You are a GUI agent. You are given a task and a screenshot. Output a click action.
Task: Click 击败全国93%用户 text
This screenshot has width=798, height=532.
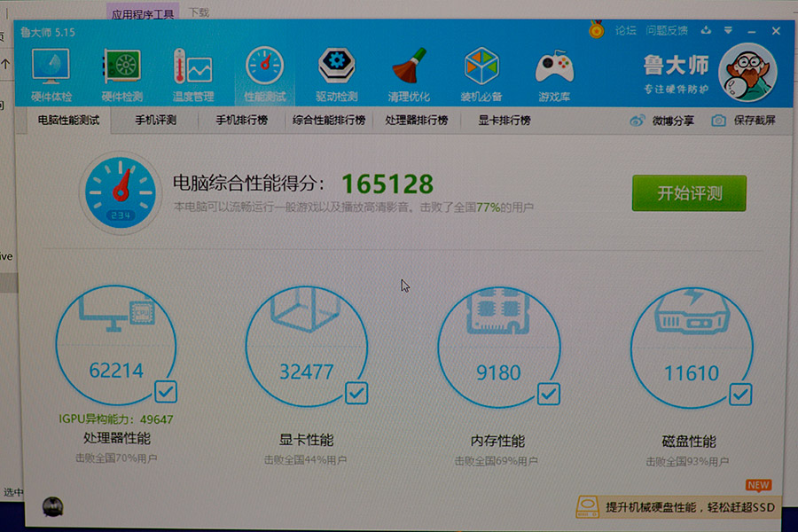(x=687, y=462)
